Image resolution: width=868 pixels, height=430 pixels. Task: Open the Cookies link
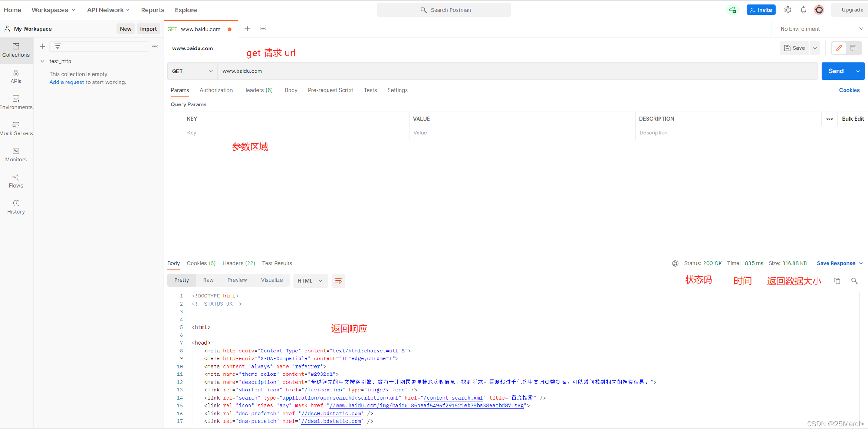point(849,90)
